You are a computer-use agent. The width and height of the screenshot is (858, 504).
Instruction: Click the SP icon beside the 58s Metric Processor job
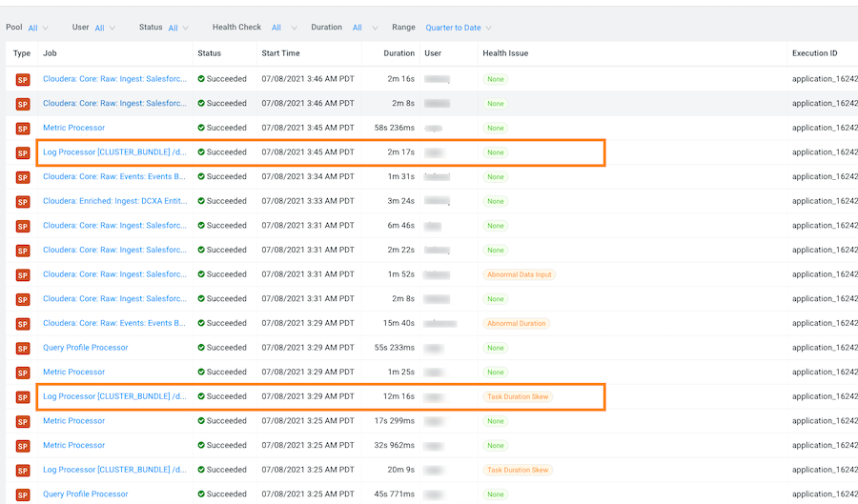coord(22,128)
